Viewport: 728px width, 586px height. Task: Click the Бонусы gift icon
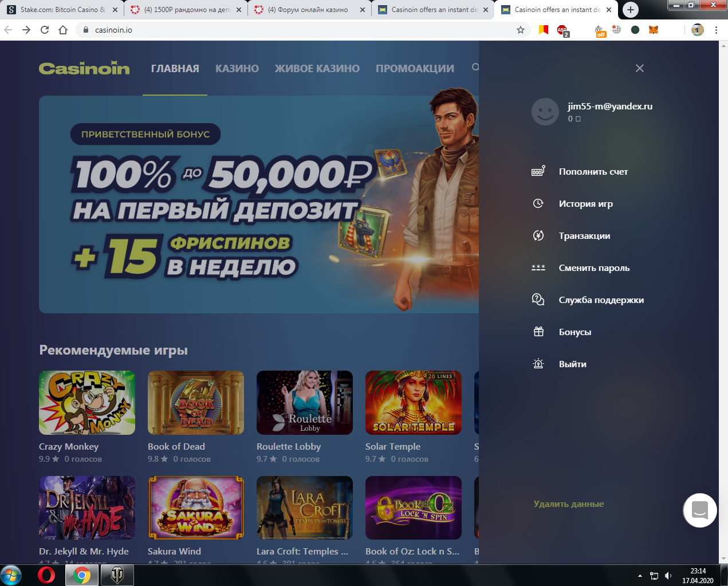point(538,332)
